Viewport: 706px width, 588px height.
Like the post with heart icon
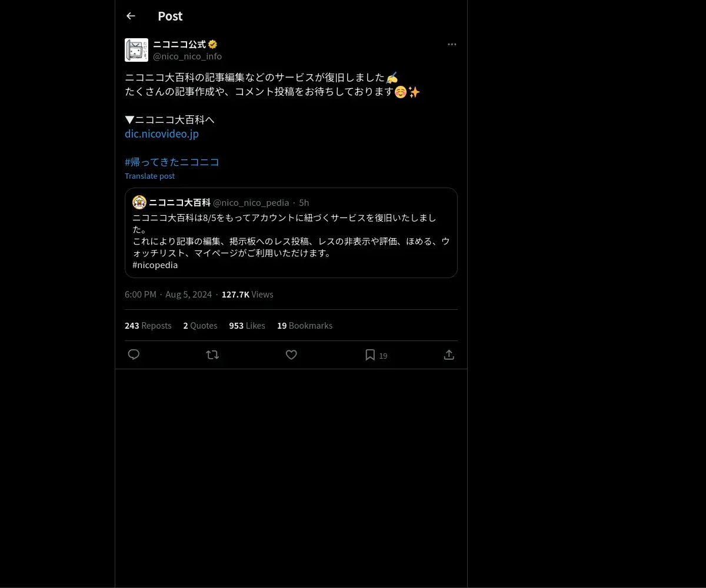click(x=291, y=355)
